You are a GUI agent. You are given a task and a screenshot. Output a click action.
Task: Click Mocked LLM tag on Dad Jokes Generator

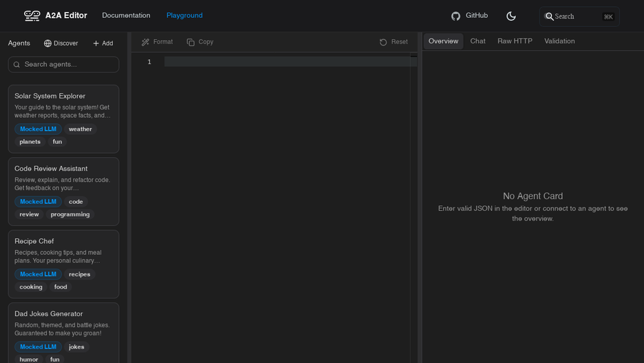pos(39,347)
